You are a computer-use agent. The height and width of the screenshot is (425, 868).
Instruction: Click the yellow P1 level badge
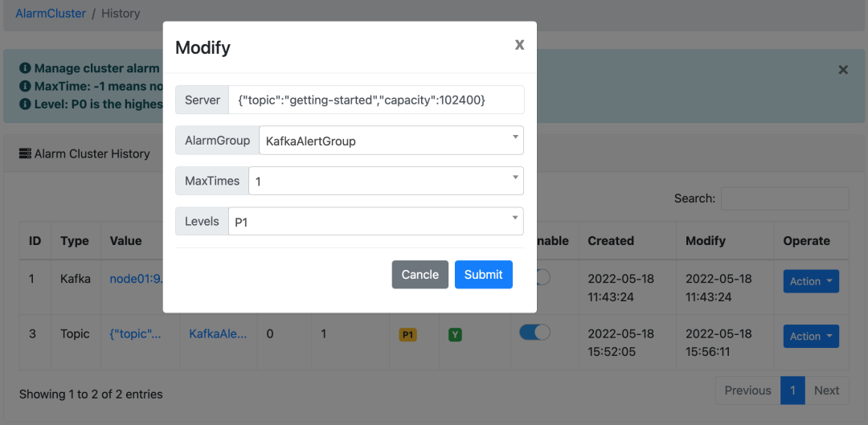(407, 334)
